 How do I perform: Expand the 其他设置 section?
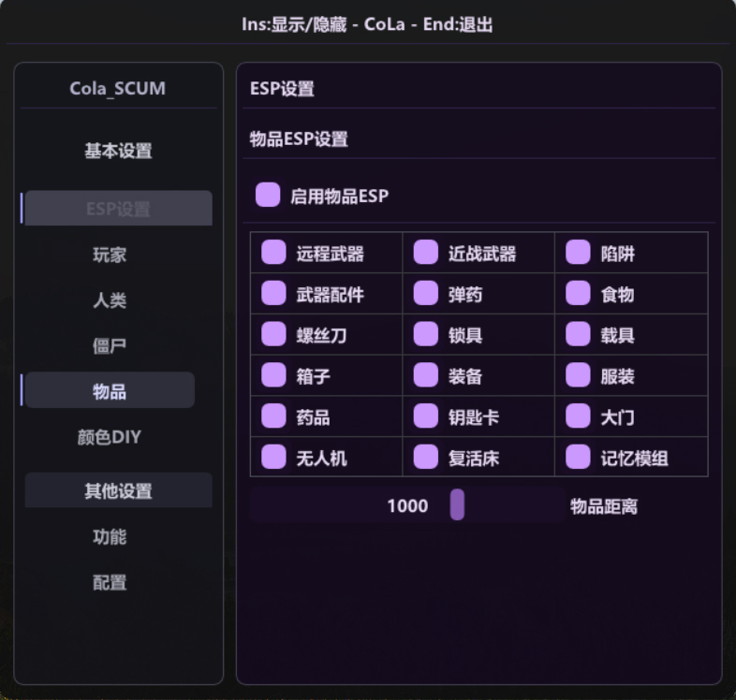[118, 490]
